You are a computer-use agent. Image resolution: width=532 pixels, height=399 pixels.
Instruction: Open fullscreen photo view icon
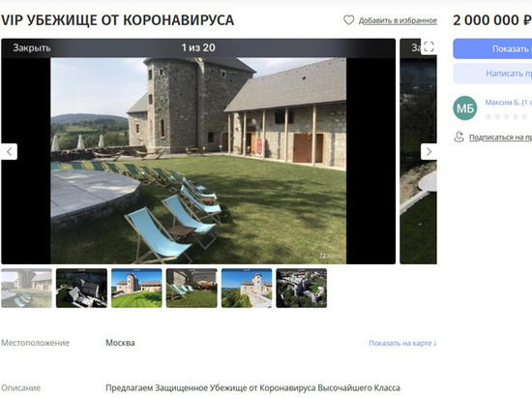(x=429, y=46)
